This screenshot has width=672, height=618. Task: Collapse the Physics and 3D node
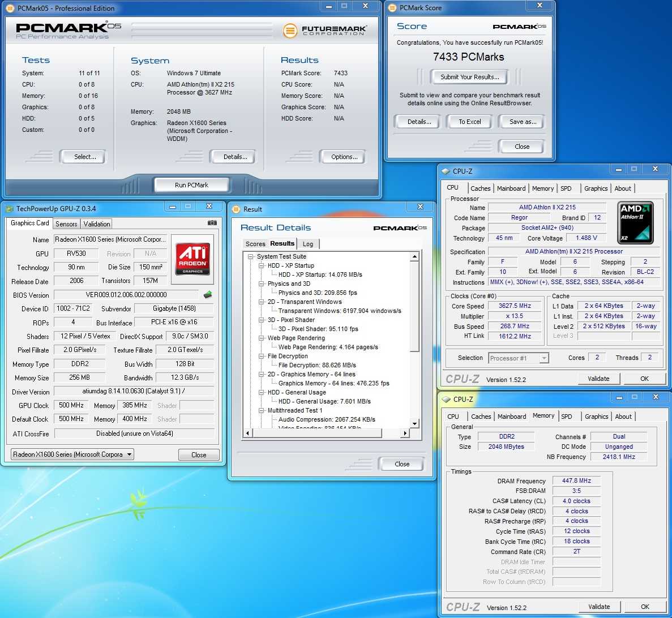pyautogui.click(x=261, y=284)
